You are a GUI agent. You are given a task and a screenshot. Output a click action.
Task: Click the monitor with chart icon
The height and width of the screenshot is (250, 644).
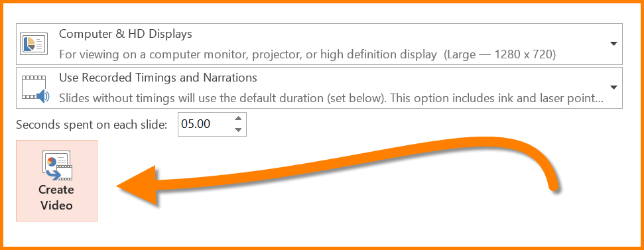pos(34,44)
